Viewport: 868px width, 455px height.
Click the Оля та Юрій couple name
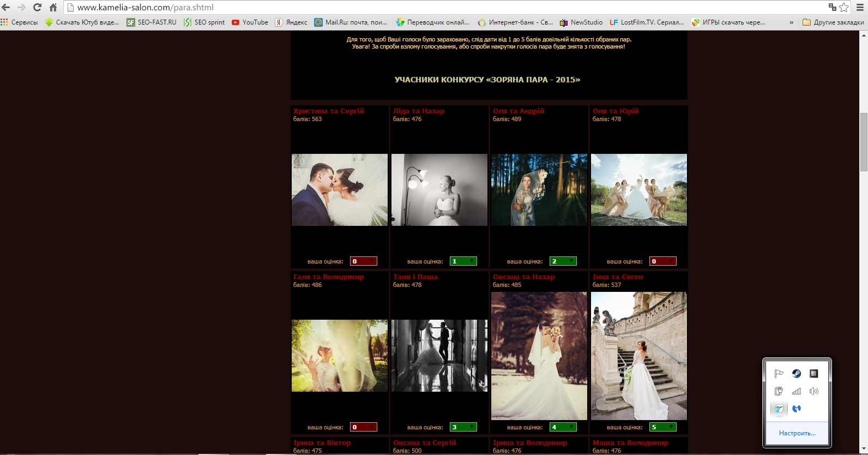tap(616, 111)
